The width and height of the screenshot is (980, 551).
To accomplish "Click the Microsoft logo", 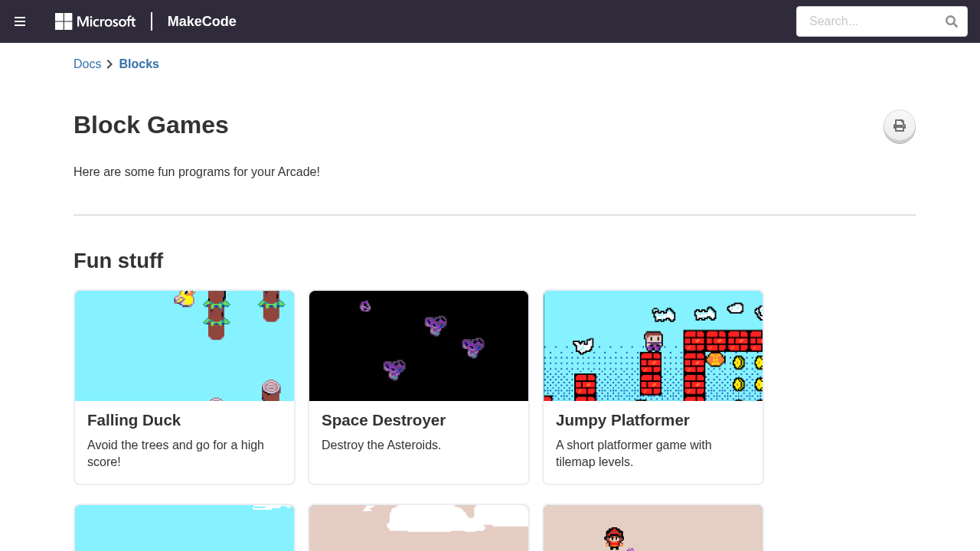I will click(96, 21).
